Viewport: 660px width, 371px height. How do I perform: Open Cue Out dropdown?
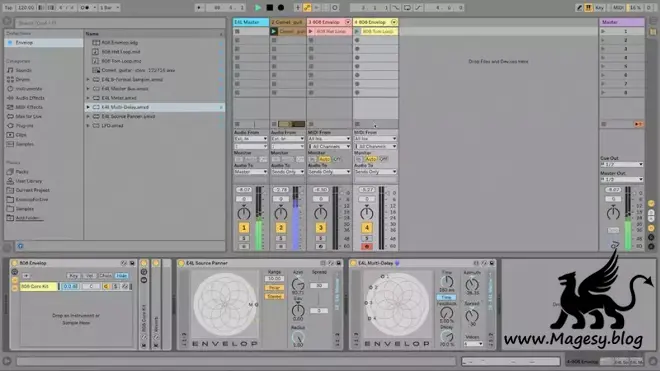coord(622,164)
